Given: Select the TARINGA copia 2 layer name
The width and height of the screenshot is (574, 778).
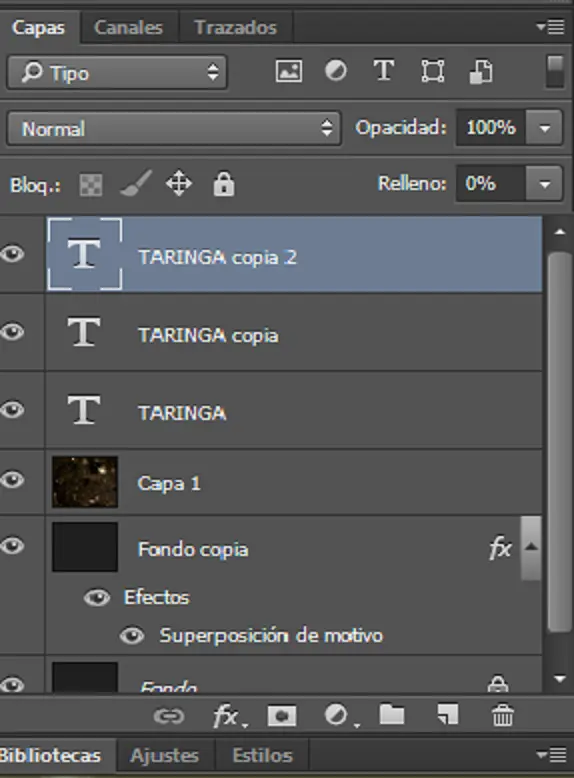Looking at the screenshot, I should click(x=217, y=257).
